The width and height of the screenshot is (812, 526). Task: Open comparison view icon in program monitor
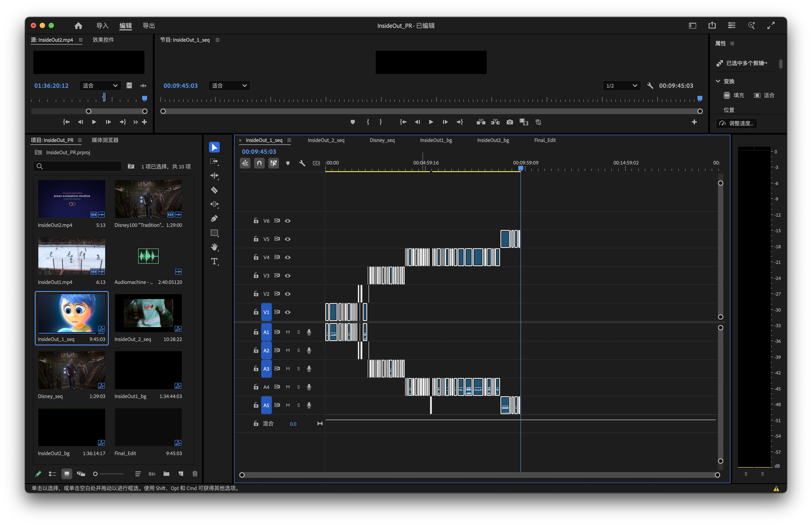(524, 122)
